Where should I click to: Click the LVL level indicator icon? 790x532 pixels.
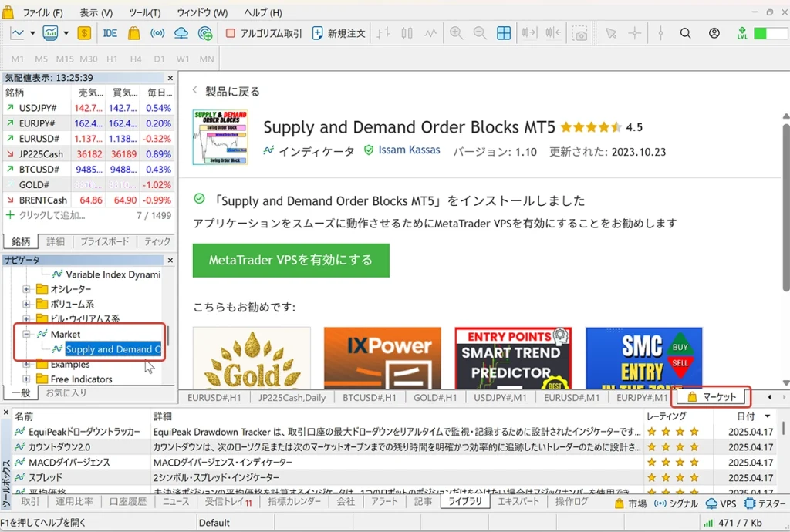point(742,33)
